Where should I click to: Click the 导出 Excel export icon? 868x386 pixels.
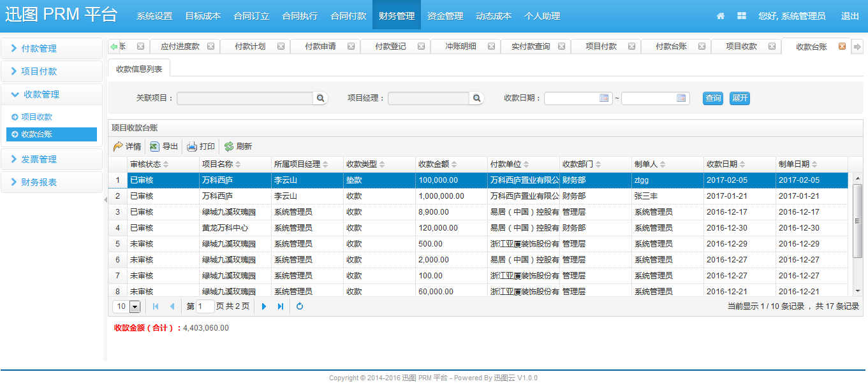click(x=154, y=147)
